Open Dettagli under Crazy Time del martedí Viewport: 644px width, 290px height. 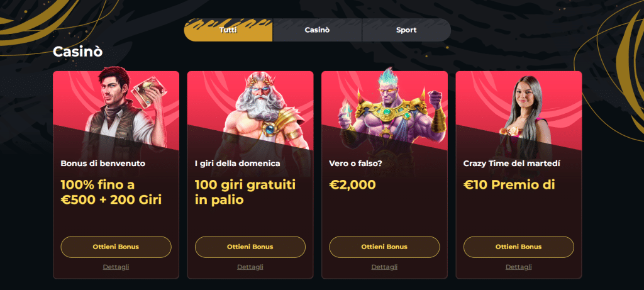(x=519, y=267)
